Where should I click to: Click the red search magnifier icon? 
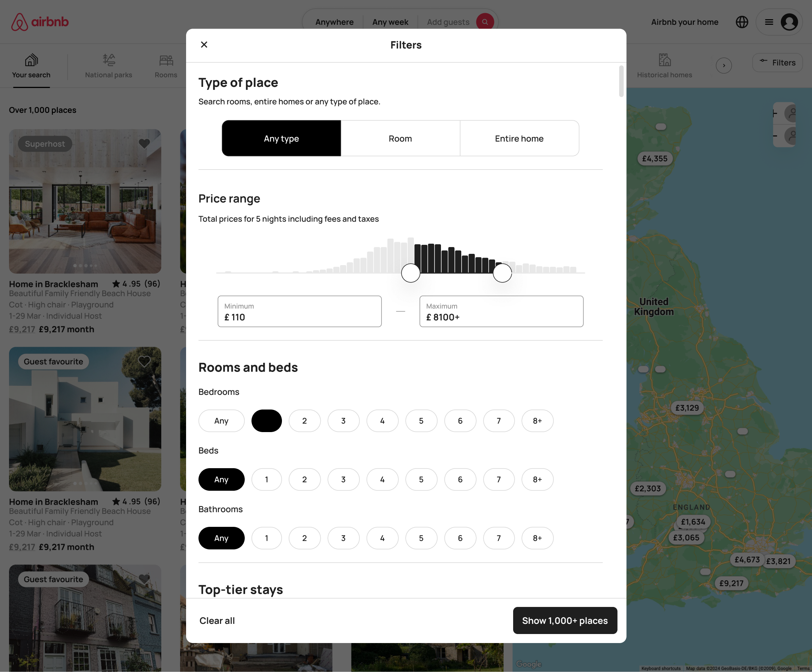(485, 22)
